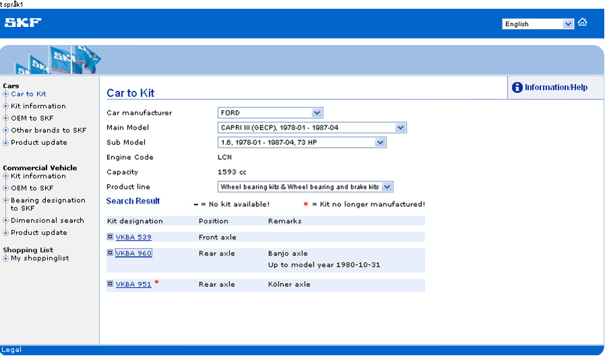Click the SKF flags banner image
The height and width of the screenshot is (364, 607).
[x=57, y=60]
